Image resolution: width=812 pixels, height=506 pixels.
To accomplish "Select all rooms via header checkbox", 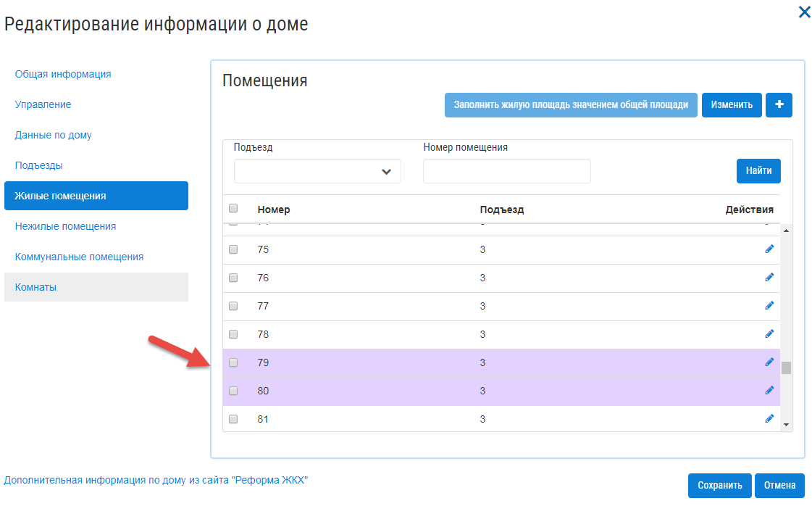I will [x=233, y=208].
